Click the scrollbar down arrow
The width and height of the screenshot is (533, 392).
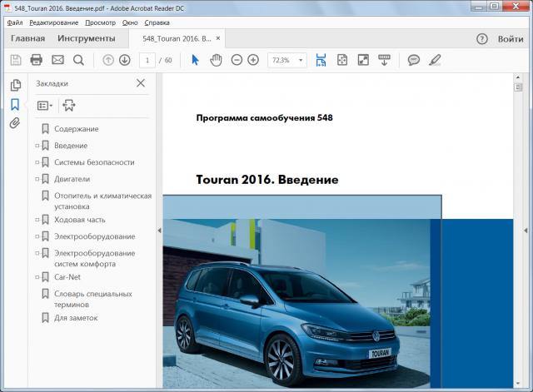tap(518, 384)
